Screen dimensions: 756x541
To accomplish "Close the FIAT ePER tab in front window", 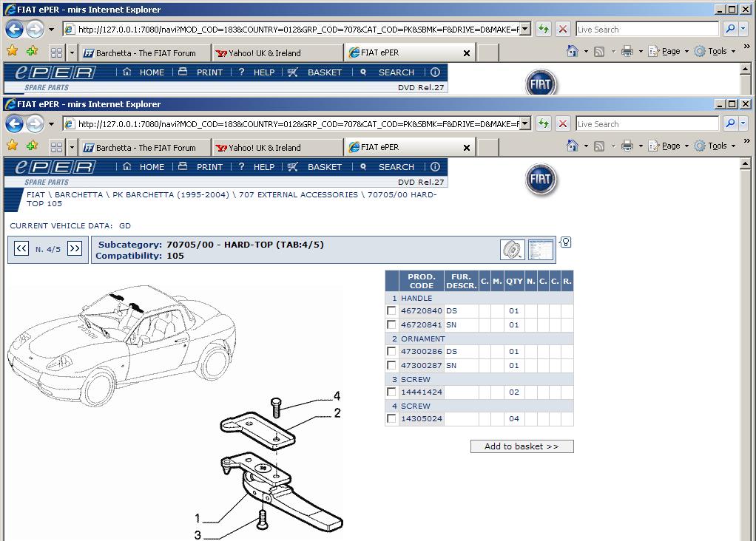I will (466, 148).
